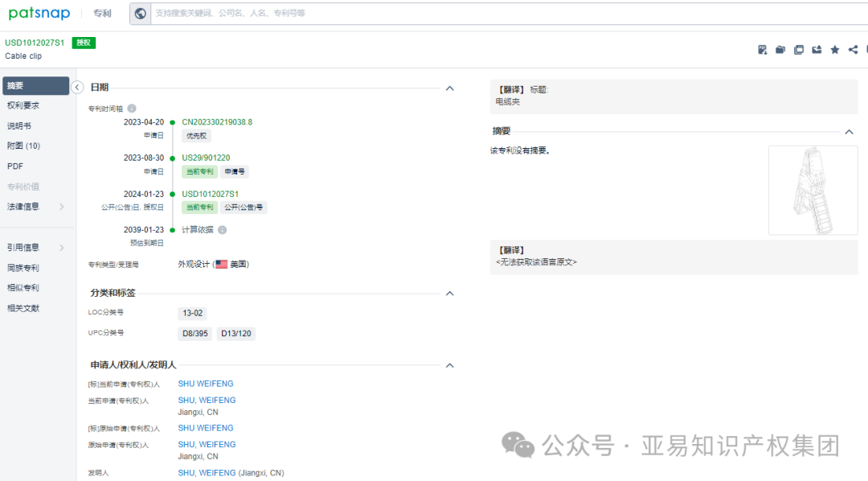The width and height of the screenshot is (868, 481).
Task: Download the patent as PDF
Action: tap(762, 49)
